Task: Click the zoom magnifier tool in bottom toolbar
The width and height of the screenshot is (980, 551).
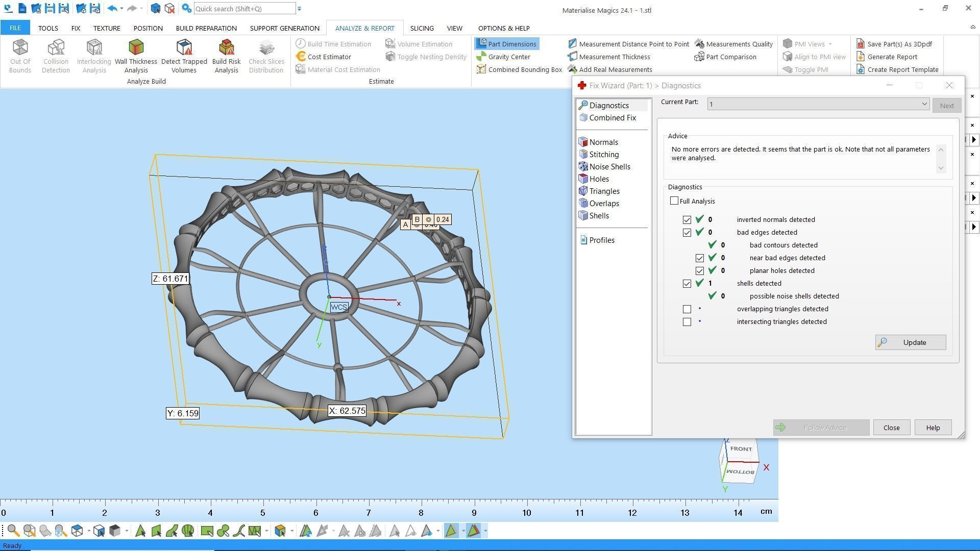Action: pos(14,531)
